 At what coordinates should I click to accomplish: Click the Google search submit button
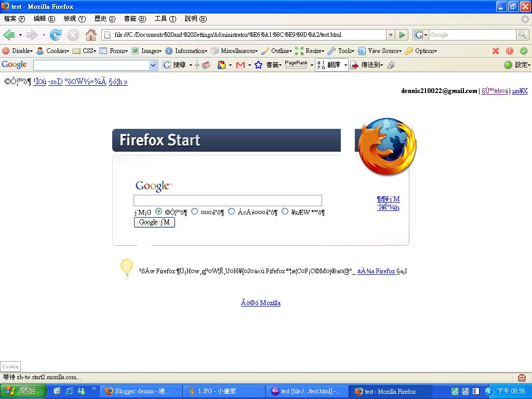click(x=154, y=222)
